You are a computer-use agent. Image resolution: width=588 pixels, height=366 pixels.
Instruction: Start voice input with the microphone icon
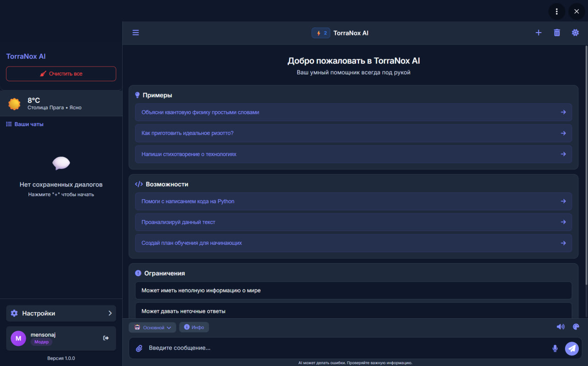click(x=555, y=348)
